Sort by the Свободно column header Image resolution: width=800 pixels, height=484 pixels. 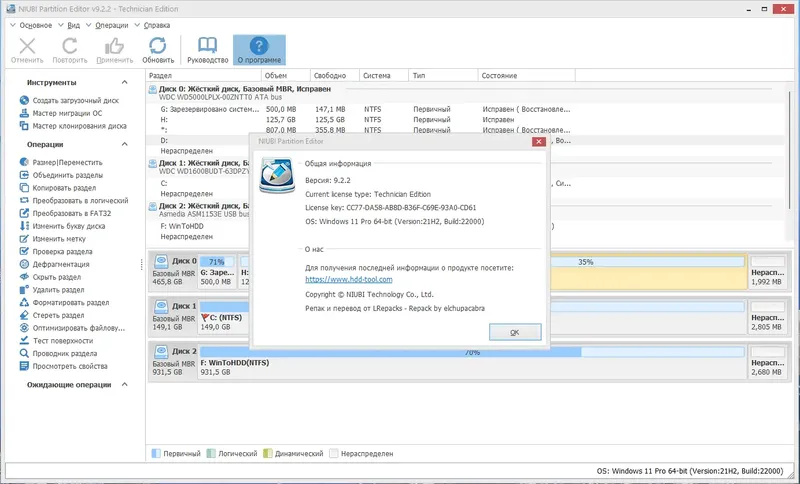334,75
